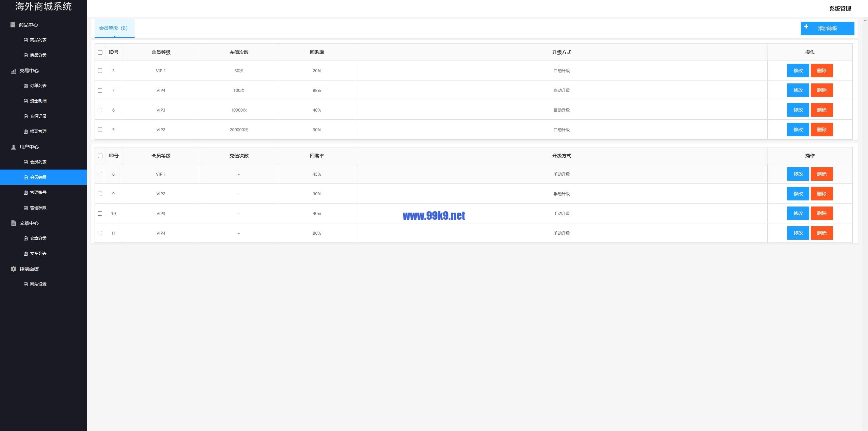This screenshot has width=868, height=431.
Task: Click the icon beside 会员列表
Action: [26, 162]
